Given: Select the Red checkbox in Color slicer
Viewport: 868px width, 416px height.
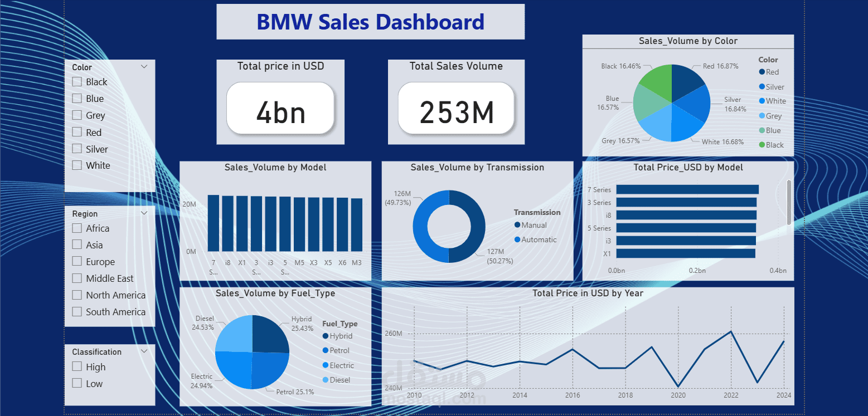Looking at the screenshot, I should (77, 133).
